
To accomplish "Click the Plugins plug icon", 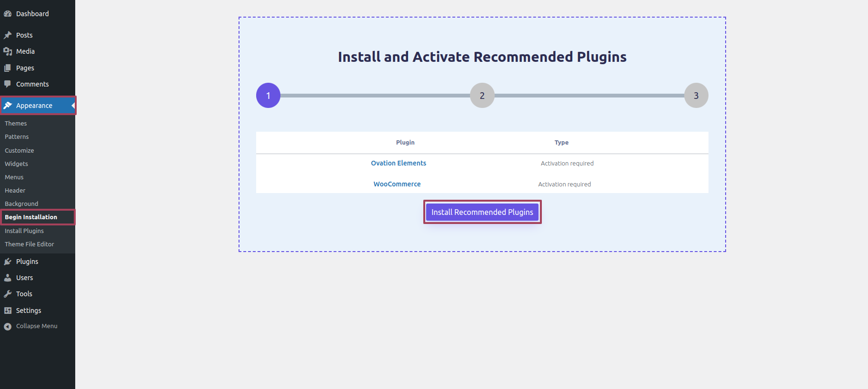I will point(8,262).
